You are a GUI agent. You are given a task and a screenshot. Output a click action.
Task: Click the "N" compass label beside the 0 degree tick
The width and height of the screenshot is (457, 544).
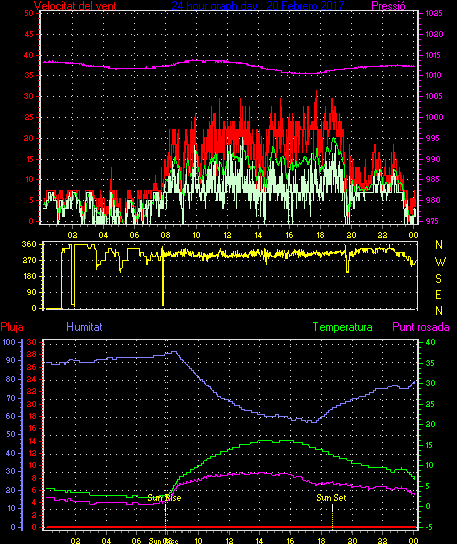tap(439, 311)
